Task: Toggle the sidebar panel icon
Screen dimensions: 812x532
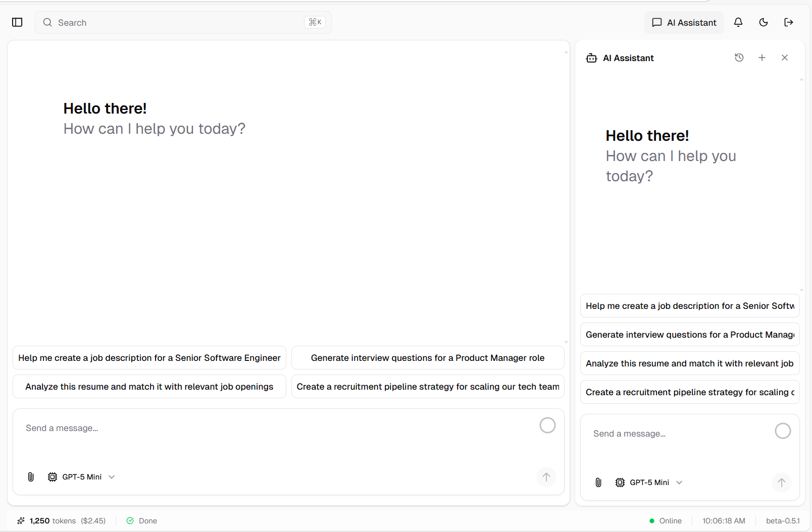Action: [x=17, y=22]
